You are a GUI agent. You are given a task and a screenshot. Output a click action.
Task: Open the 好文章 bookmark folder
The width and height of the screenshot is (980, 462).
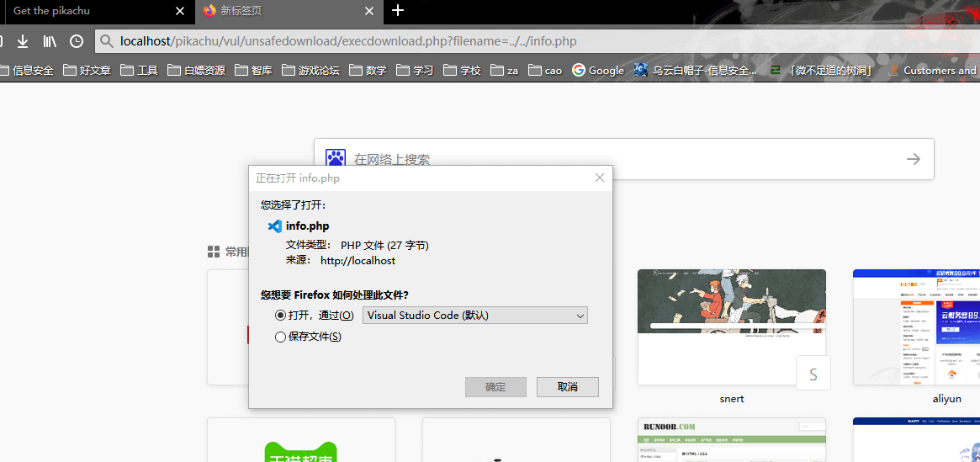[87, 70]
